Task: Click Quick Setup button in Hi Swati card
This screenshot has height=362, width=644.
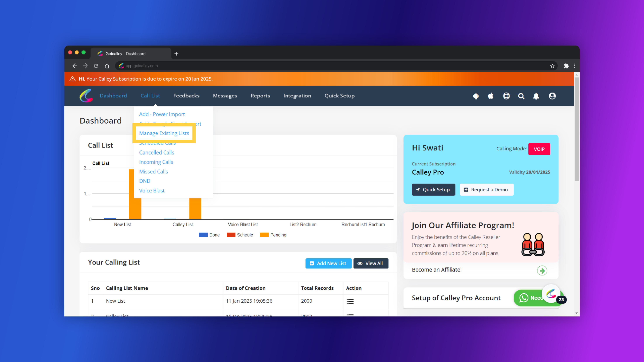Action: click(x=434, y=190)
